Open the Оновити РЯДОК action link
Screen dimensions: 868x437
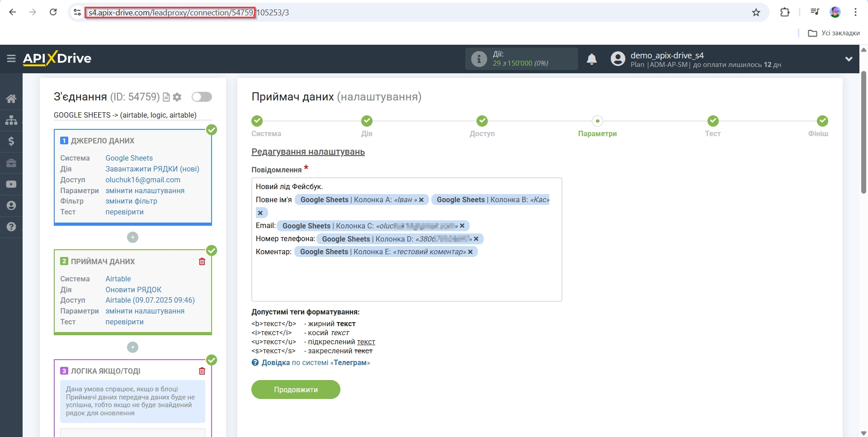pos(133,290)
